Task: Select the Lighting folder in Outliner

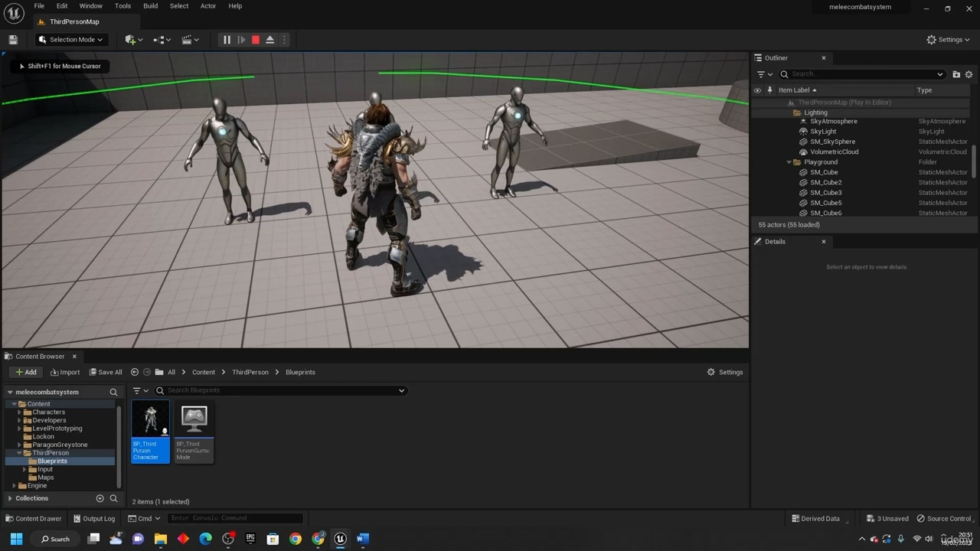Action: pyautogui.click(x=815, y=112)
